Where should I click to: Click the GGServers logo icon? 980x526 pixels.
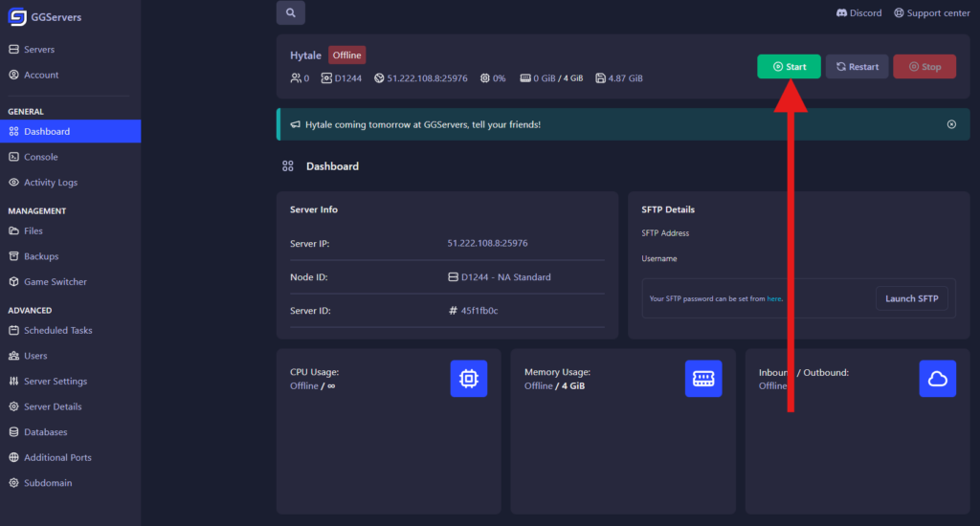tap(17, 17)
